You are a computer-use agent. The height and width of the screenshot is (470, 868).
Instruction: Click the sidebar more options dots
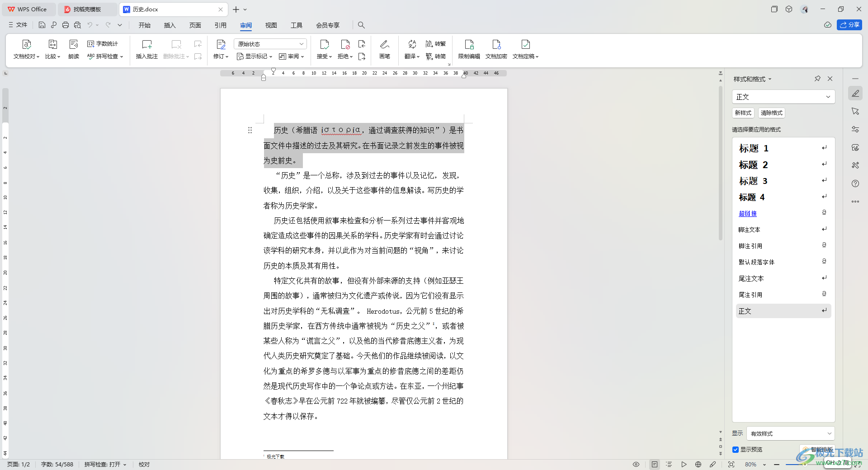(855, 202)
